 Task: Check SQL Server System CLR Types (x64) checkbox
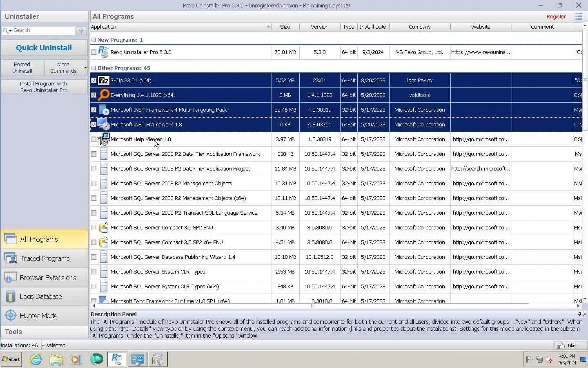(94, 287)
